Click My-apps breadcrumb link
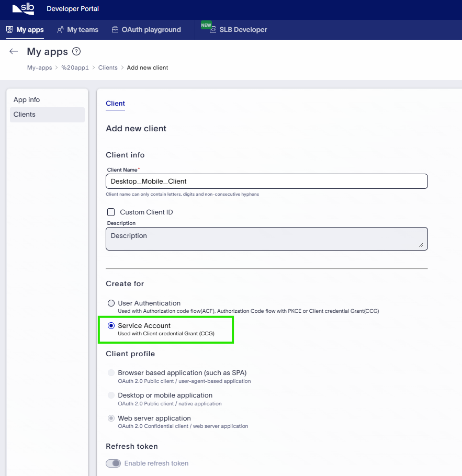This screenshot has height=476, width=462. point(39,67)
